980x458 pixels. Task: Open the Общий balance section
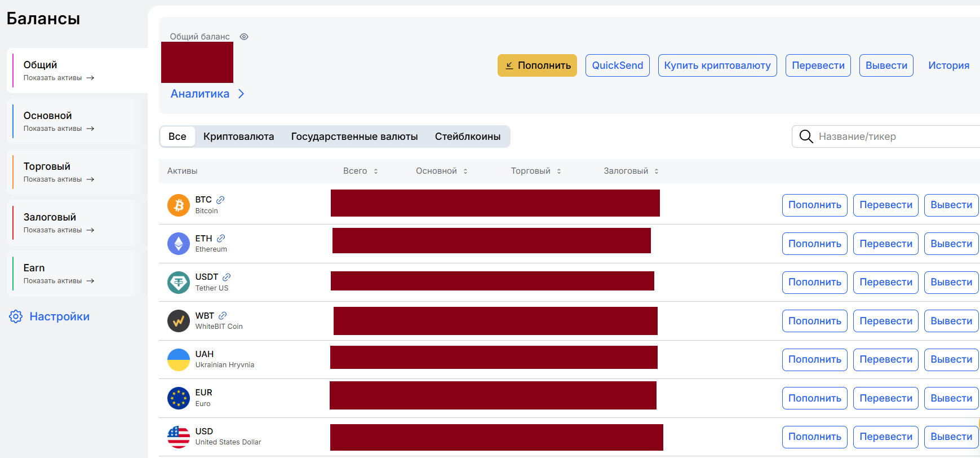click(x=77, y=71)
